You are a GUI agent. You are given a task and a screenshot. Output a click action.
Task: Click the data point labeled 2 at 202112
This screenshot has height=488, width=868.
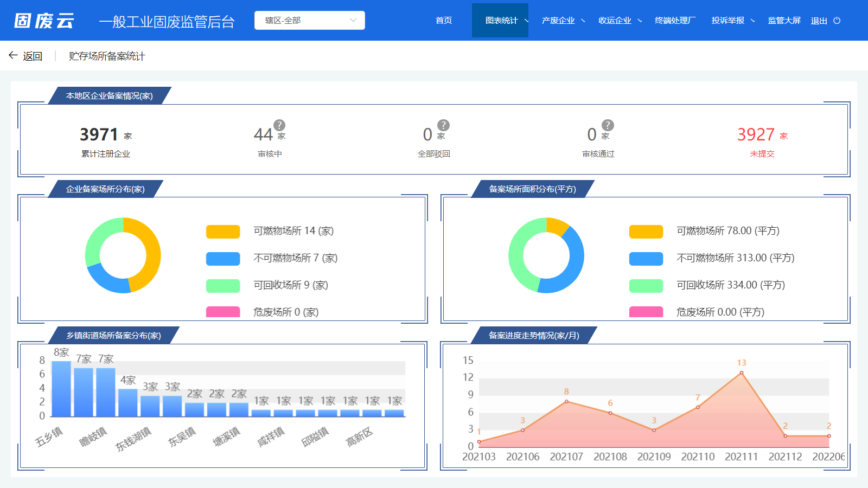(x=785, y=436)
